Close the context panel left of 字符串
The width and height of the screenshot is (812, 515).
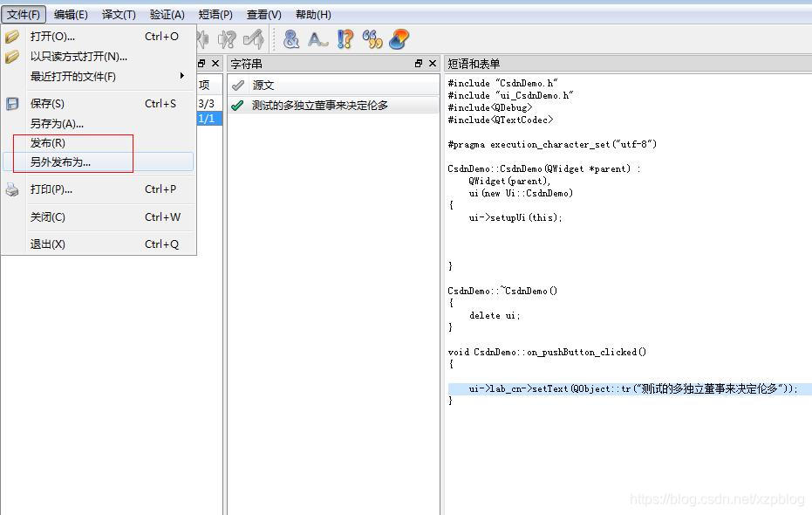pos(215,63)
